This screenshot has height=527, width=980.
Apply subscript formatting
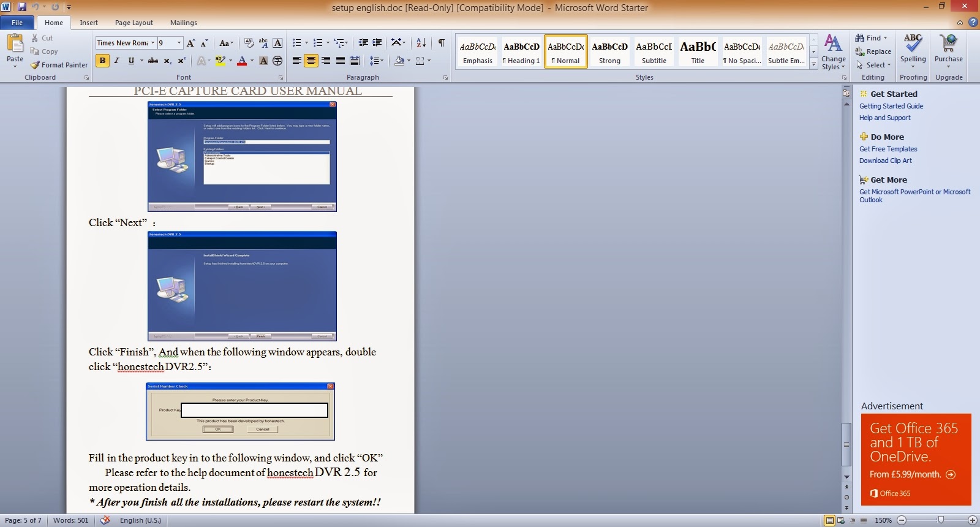point(167,61)
